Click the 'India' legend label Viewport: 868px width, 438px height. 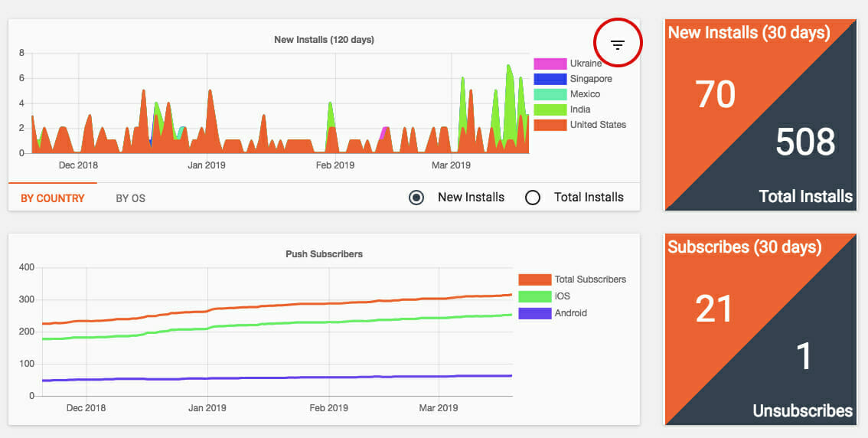pyautogui.click(x=580, y=109)
